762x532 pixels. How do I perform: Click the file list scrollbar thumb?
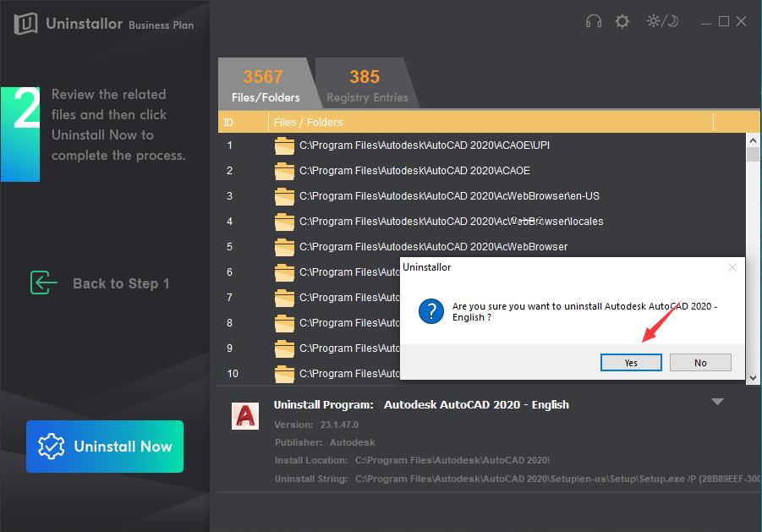[x=753, y=155]
